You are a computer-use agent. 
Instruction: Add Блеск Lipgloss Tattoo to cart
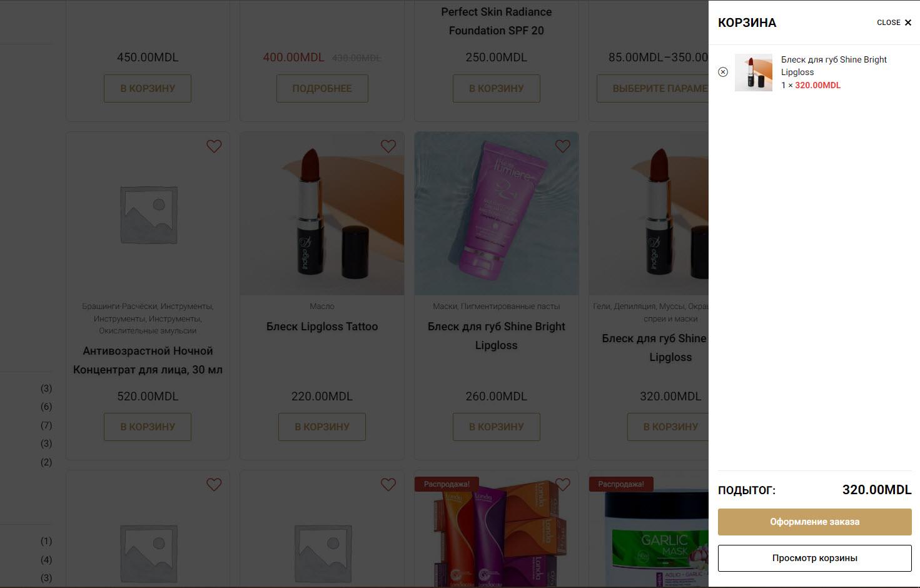point(322,427)
